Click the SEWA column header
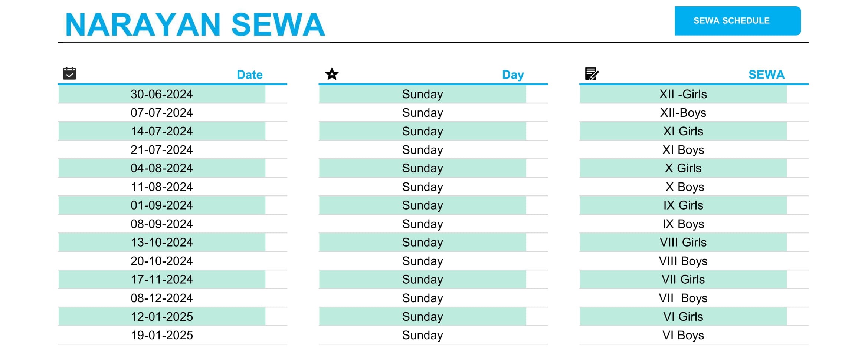Image resolution: width=868 pixels, height=353 pixels. (766, 75)
